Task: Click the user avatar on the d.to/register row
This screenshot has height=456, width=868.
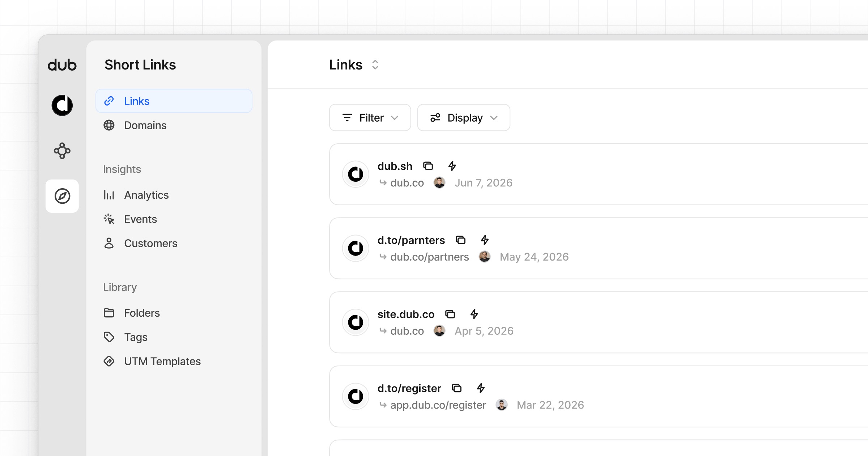Action: click(x=502, y=405)
